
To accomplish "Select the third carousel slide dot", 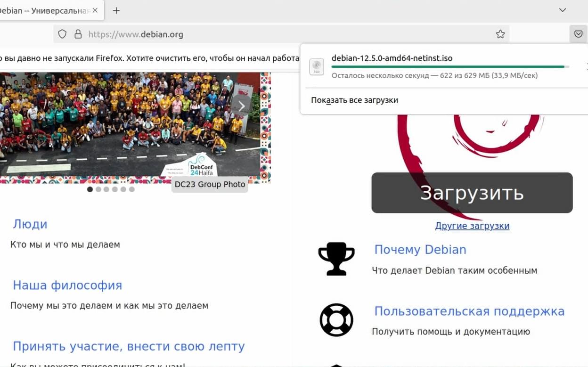I will (106, 189).
